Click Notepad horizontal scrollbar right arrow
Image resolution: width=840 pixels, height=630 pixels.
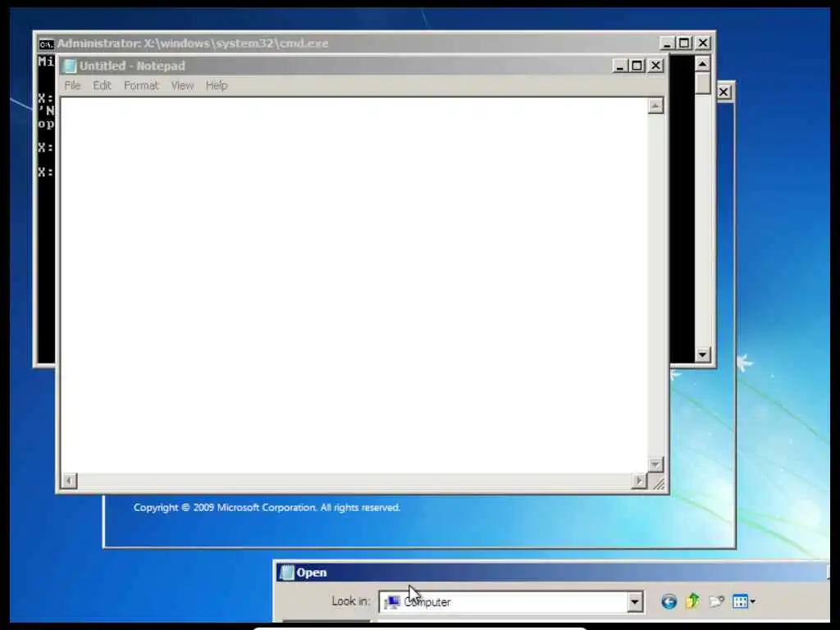click(x=638, y=481)
